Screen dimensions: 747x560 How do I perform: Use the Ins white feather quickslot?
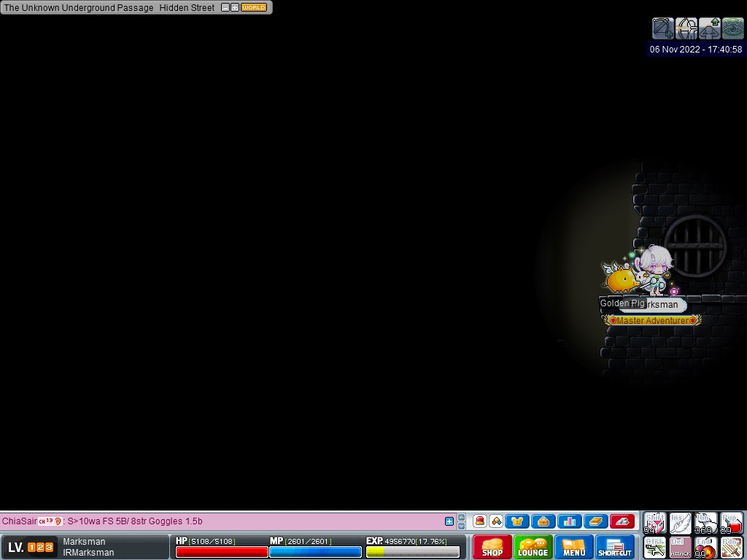(680, 523)
